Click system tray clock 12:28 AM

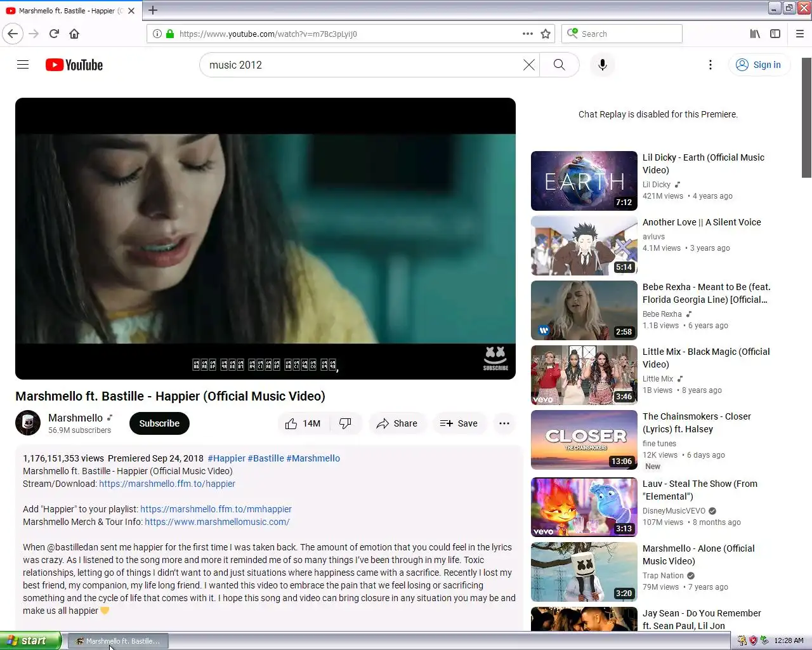[x=789, y=640]
